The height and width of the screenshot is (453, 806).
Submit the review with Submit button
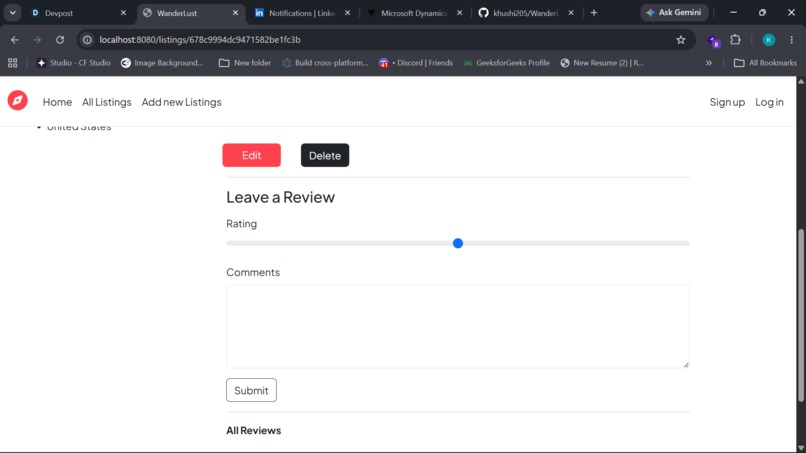[251, 390]
